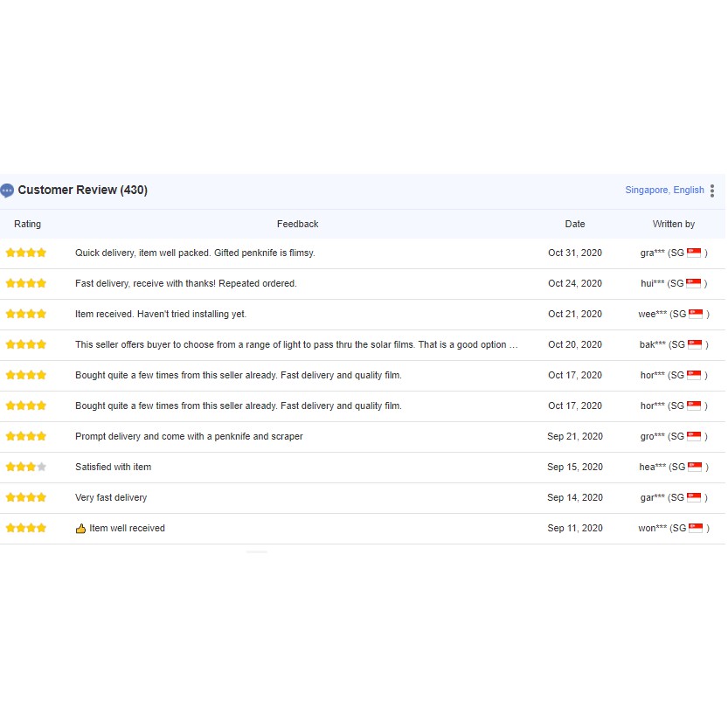The image size is (728, 728).
Task: Click the 'Written by' column header
Action: coord(673,224)
